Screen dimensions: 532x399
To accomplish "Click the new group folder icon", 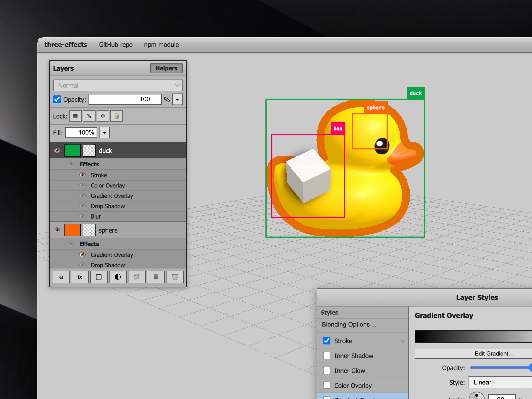I will coord(137,277).
